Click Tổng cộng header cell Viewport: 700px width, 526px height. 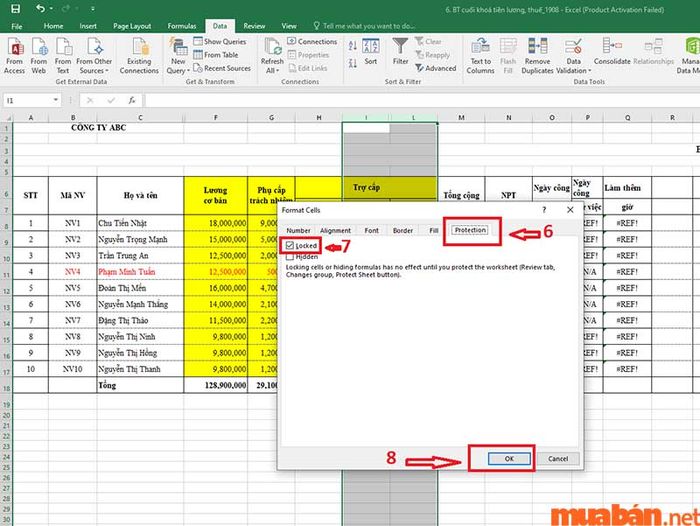pos(461,195)
